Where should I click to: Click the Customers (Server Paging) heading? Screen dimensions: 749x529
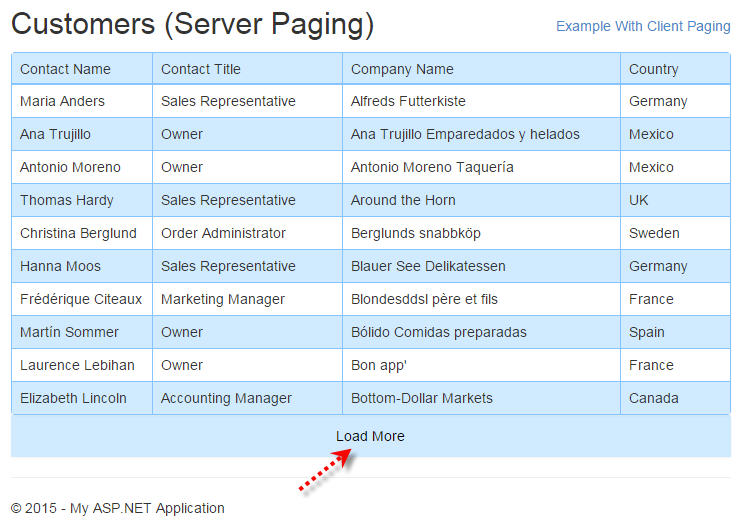click(x=193, y=25)
